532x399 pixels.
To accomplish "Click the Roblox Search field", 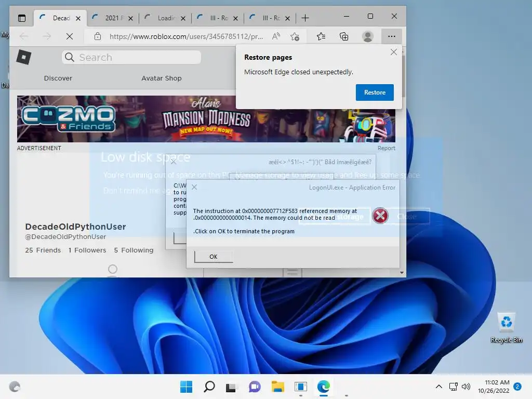I will click(x=131, y=57).
